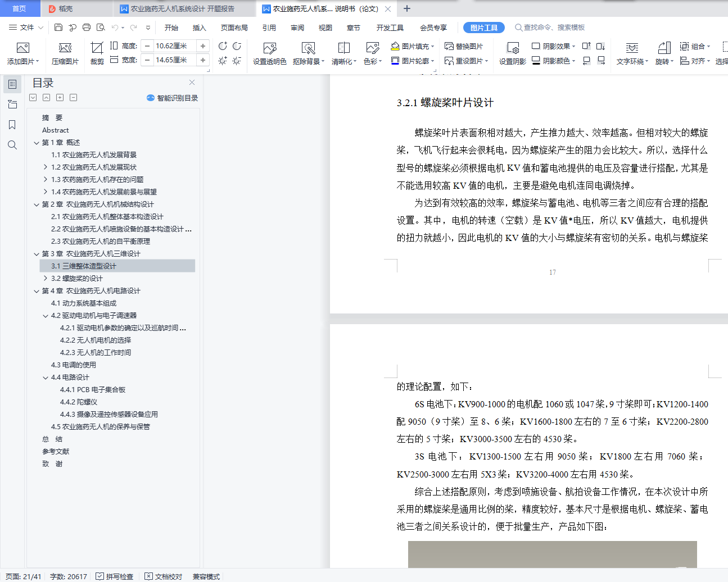Click the Undo arrow icon

[115, 27]
